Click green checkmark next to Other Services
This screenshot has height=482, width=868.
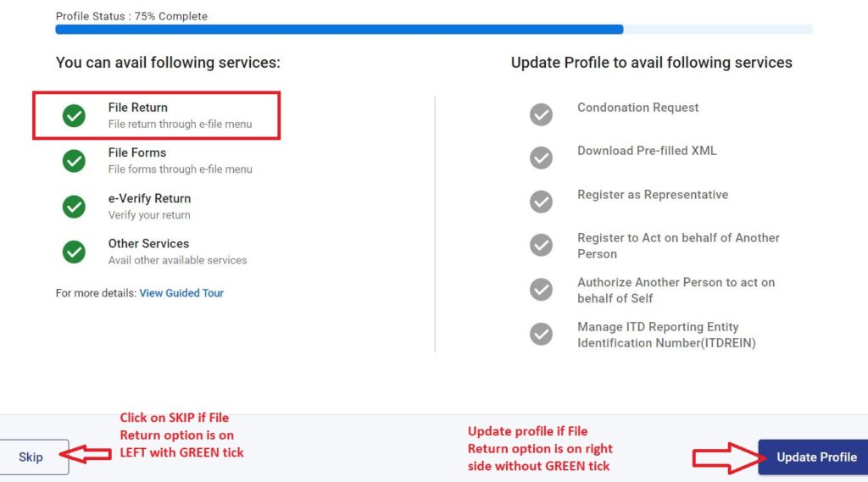(x=74, y=252)
